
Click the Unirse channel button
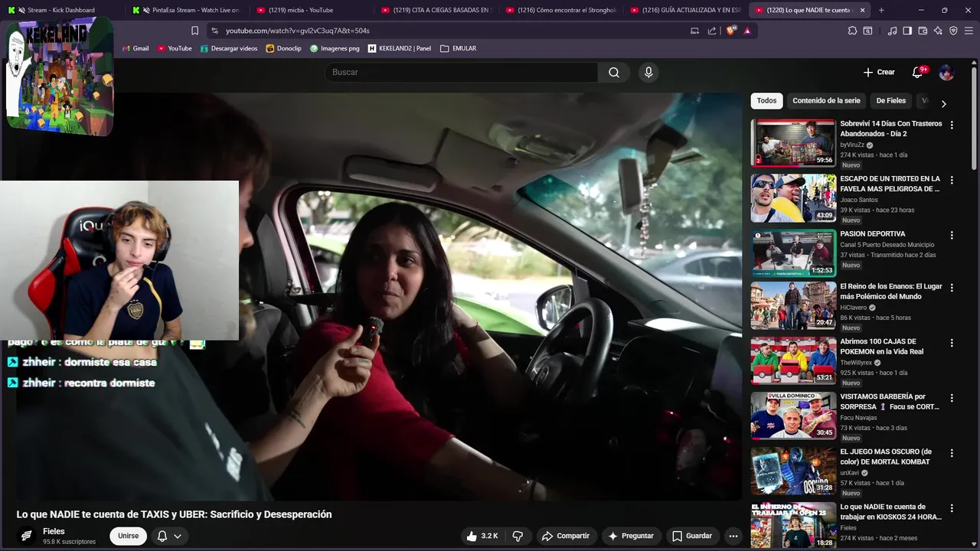pyautogui.click(x=128, y=536)
